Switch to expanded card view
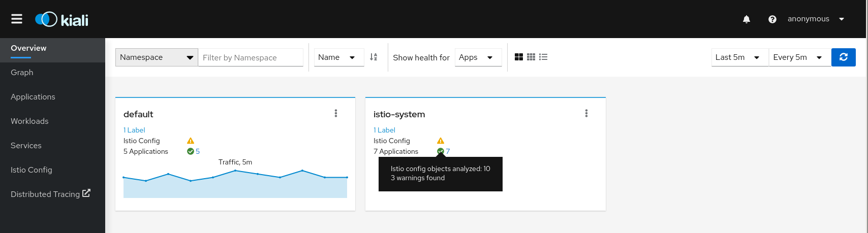The image size is (868, 233). point(519,57)
